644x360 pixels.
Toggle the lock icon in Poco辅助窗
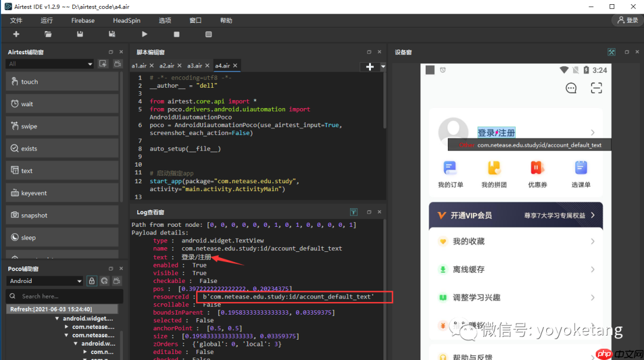(92, 281)
